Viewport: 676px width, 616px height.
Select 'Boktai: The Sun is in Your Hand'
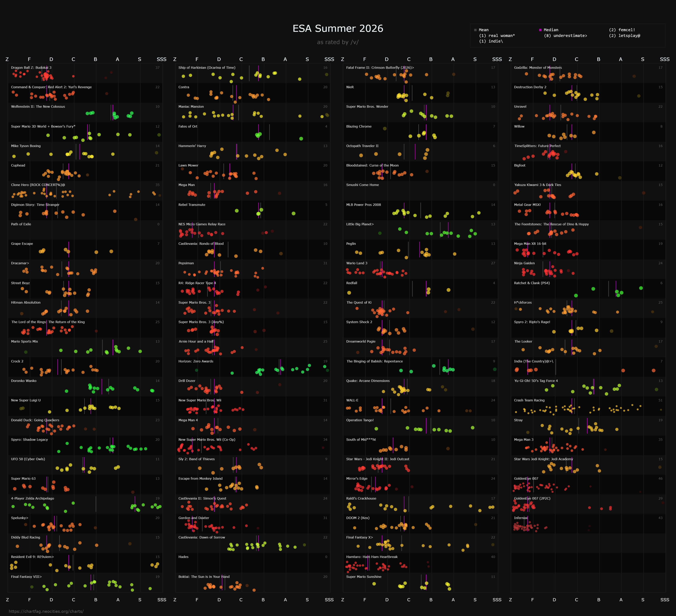[204, 577]
